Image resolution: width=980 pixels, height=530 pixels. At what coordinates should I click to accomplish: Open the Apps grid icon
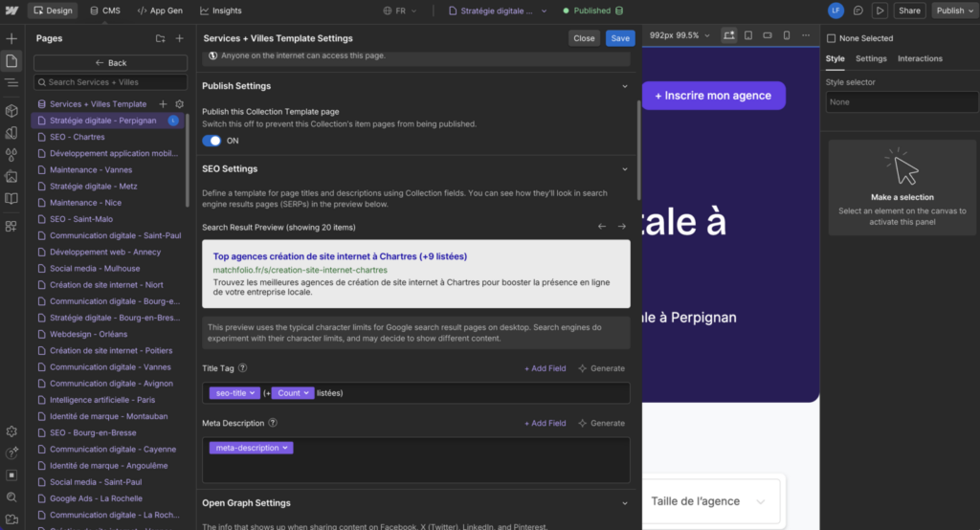tap(11, 226)
